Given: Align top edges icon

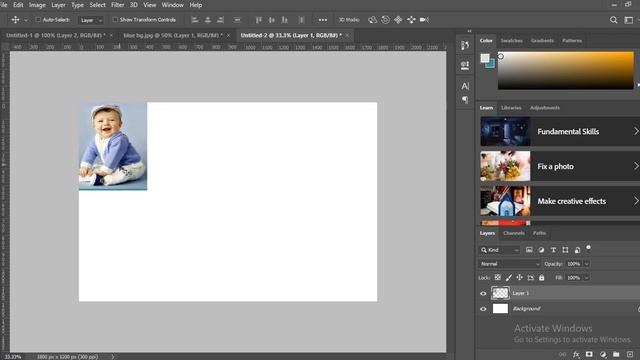Looking at the screenshot, I should tap(258, 20).
